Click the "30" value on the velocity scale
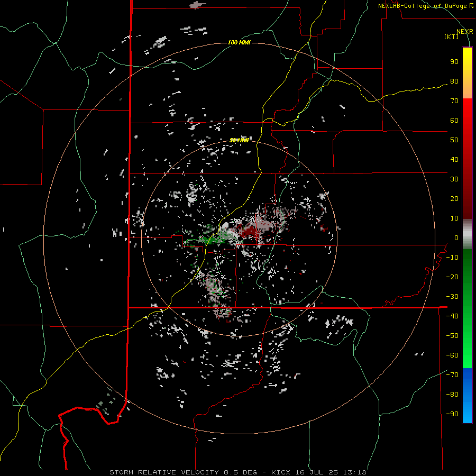This screenshot has height=476, width=476. 454,179
